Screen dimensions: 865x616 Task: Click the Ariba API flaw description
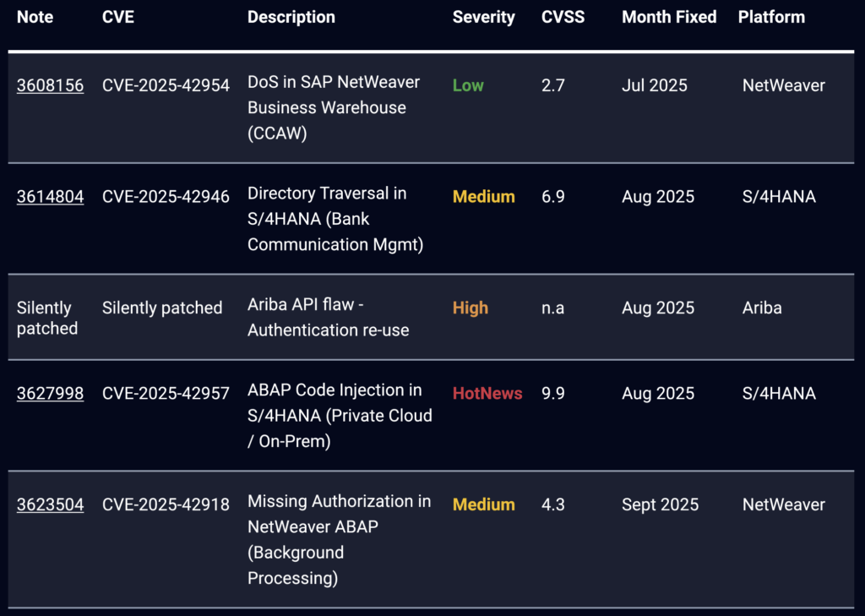point(328,317)
